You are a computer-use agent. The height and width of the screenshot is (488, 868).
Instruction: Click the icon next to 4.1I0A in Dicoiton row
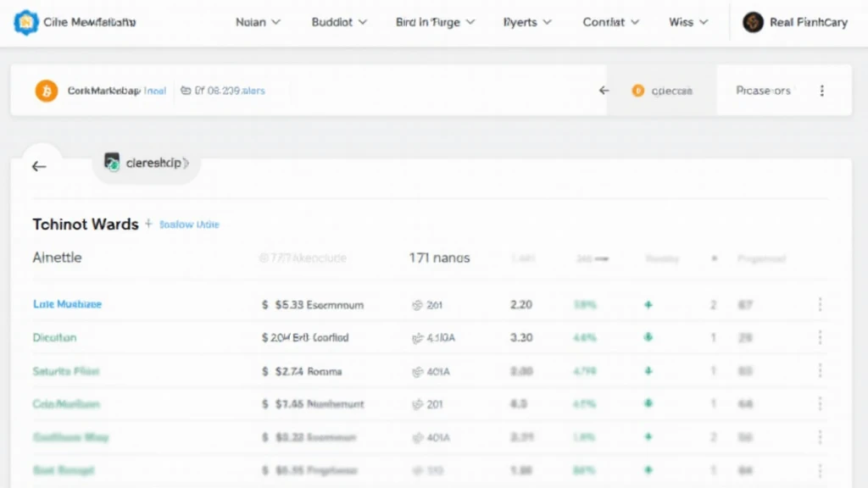[417, 337]
